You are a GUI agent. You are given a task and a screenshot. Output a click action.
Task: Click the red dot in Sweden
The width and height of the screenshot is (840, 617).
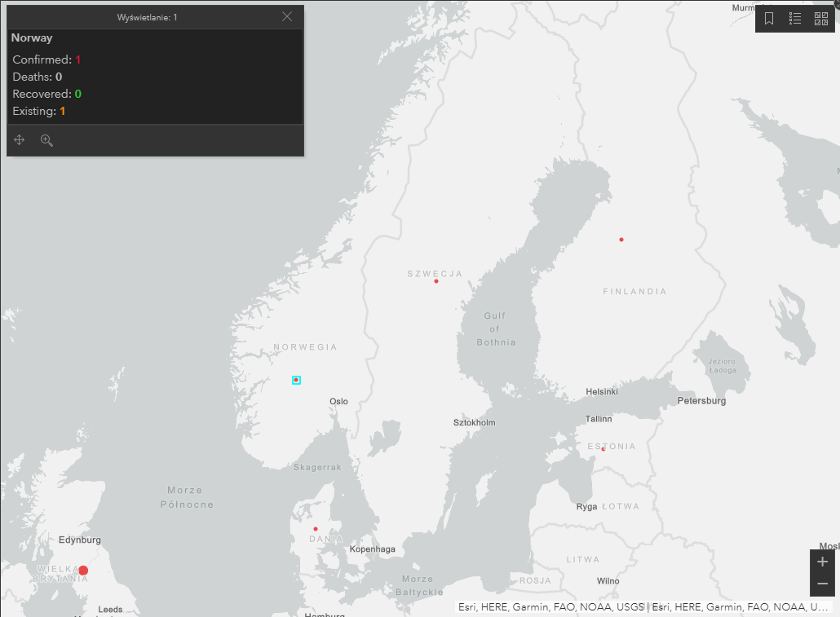pos(436,281)
